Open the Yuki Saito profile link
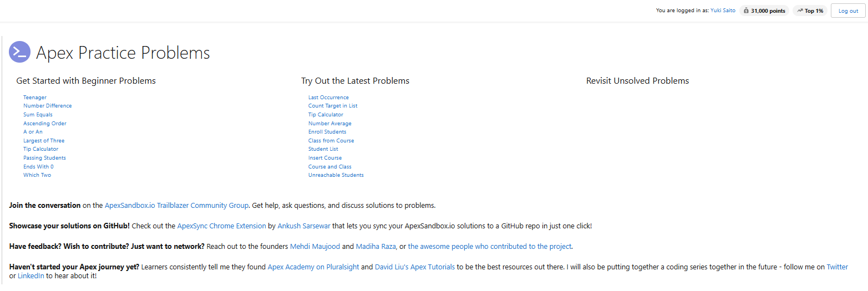The height and width of the screenshot is (291, 868). click(723, 11)
